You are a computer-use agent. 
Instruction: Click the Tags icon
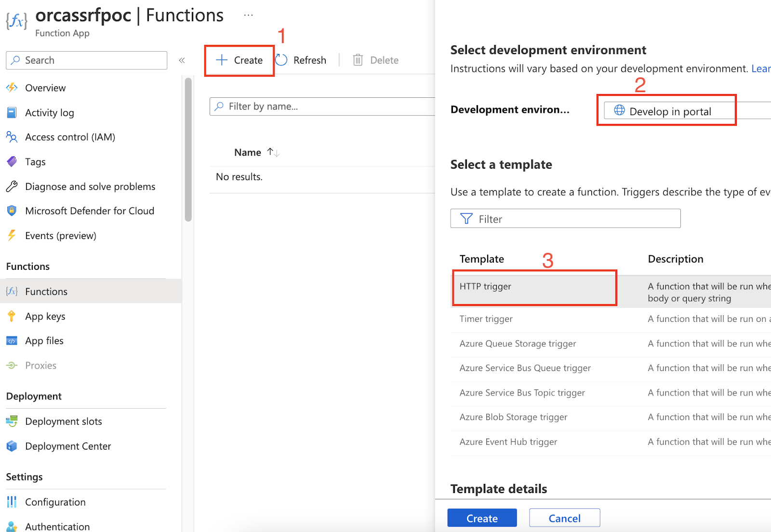(12, 161)
